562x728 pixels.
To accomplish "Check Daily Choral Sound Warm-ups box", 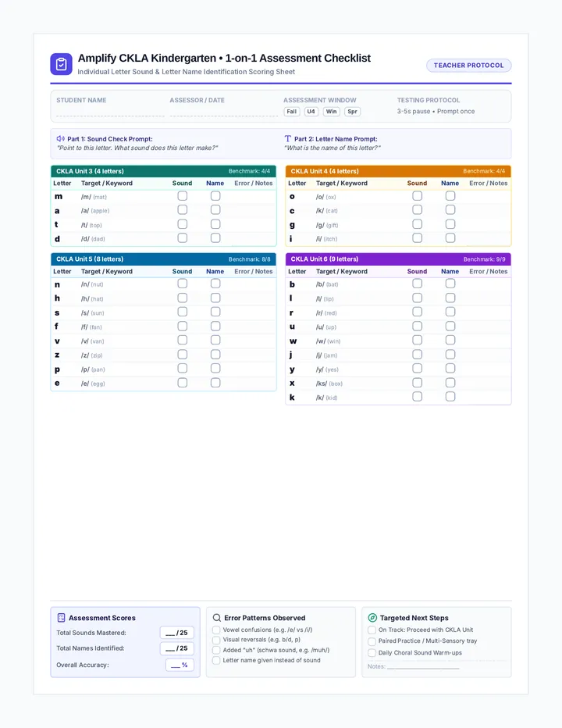I will 372,653.
